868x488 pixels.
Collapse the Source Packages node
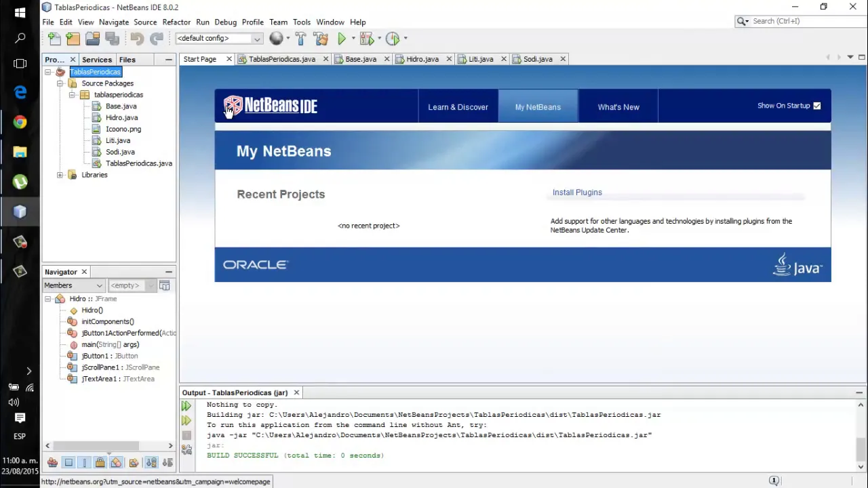pyautogui.click(x=60, y=83)
